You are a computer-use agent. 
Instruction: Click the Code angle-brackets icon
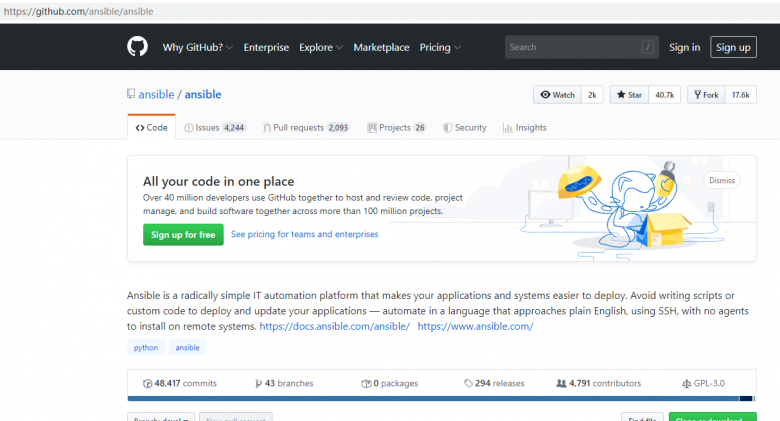[x=140, y=128]
